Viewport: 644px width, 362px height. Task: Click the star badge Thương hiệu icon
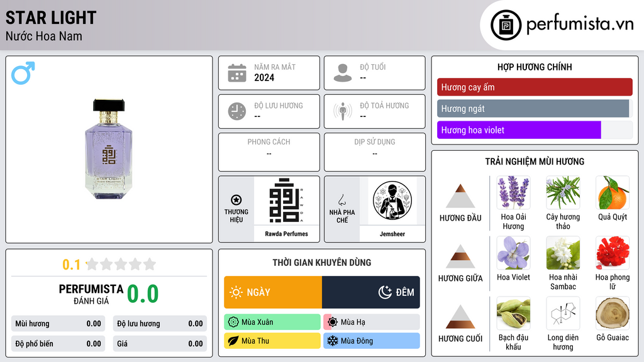236,200
